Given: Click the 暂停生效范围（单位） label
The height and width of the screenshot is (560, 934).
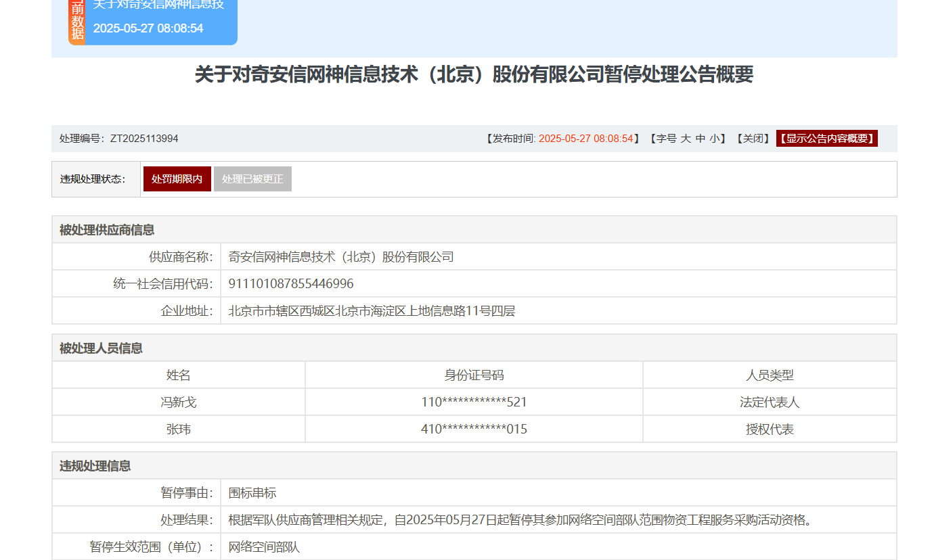Looking at the screenshot, I should point(152,547).
